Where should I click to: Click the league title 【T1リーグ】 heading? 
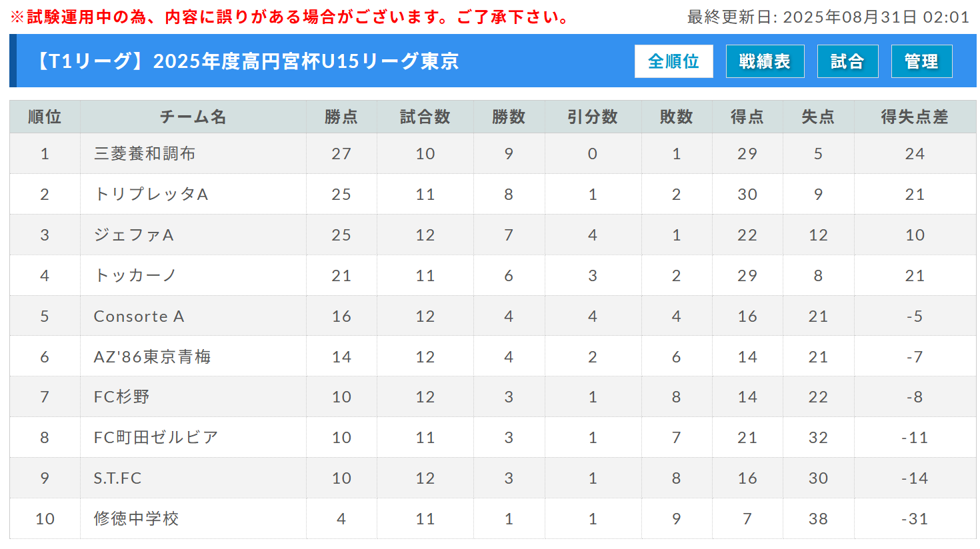(x=245, y=61)
